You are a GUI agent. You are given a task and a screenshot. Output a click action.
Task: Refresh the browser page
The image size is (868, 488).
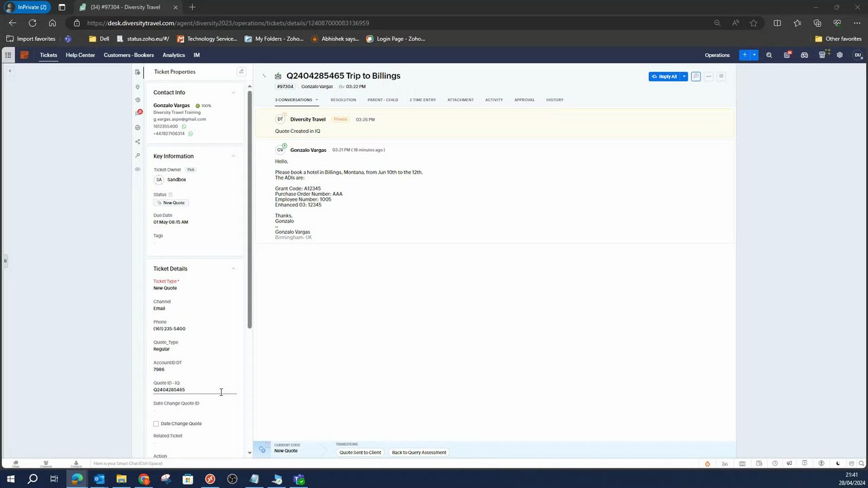point(32,23)
